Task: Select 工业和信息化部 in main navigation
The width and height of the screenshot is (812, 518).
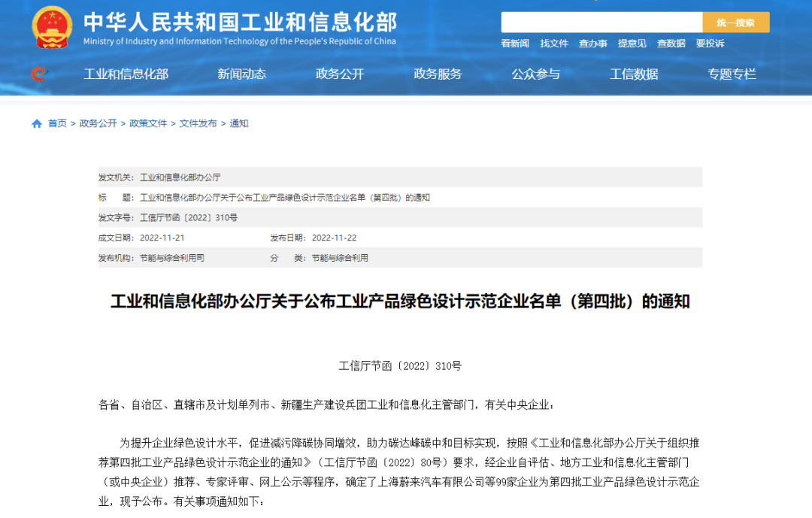Action: pos(126,74)
